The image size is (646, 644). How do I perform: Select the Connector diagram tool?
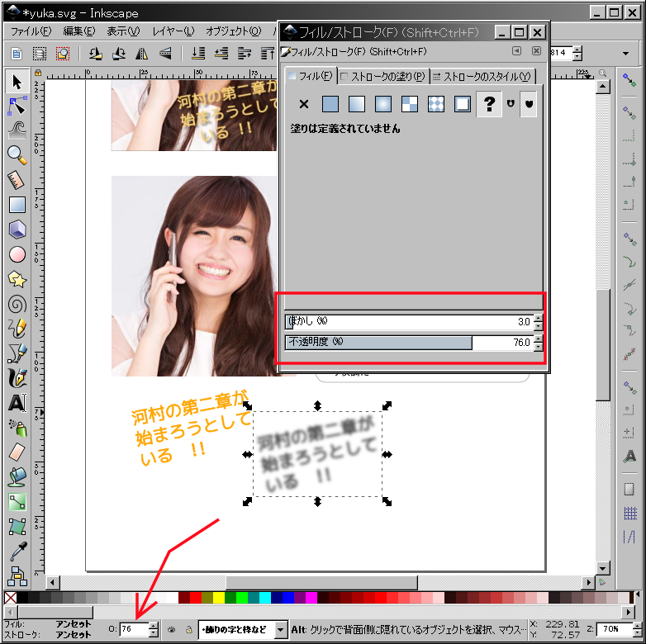(17, 576)
